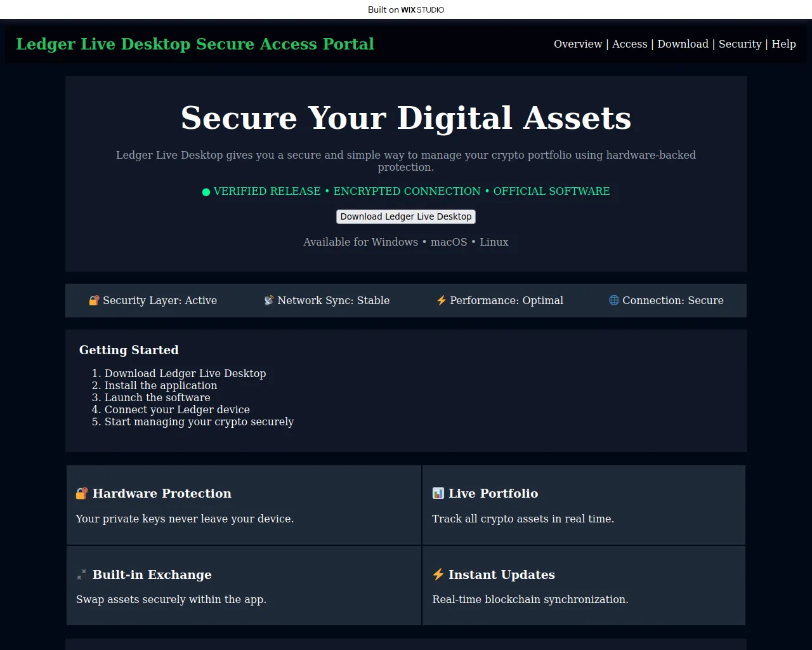Click the Built on Wix Studio banner text
This screenshot has height=650, width=812.
(406, 10)
